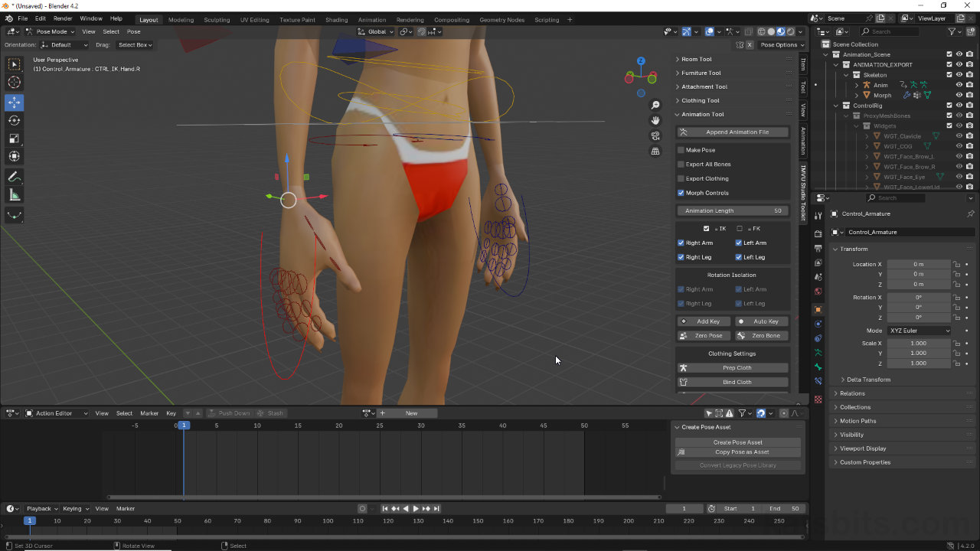The height and width of the screenshot is (551, 980).
Task: Select the Measure tool
Action: click(x=14, y=195)
